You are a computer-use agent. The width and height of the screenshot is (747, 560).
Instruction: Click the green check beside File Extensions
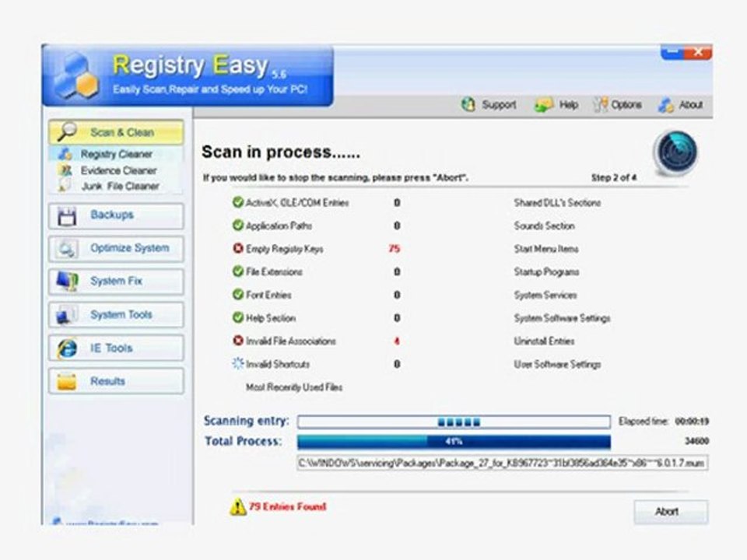pyautogui.click(x=238, y=271)
